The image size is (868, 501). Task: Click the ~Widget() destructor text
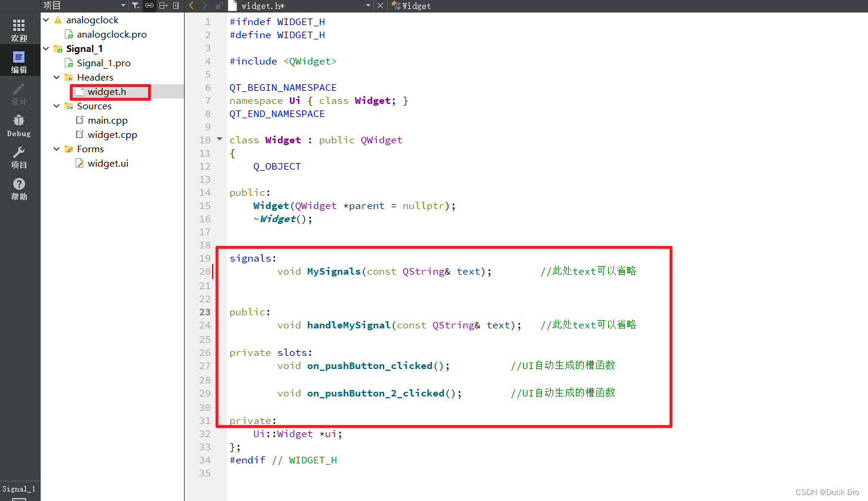[283, 219]
